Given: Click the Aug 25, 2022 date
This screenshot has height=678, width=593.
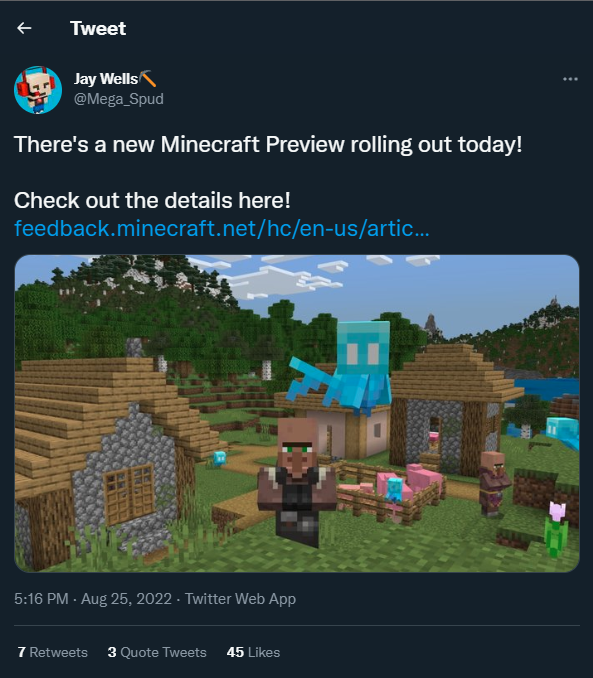Looking at the screenshot, I should 126,599.
